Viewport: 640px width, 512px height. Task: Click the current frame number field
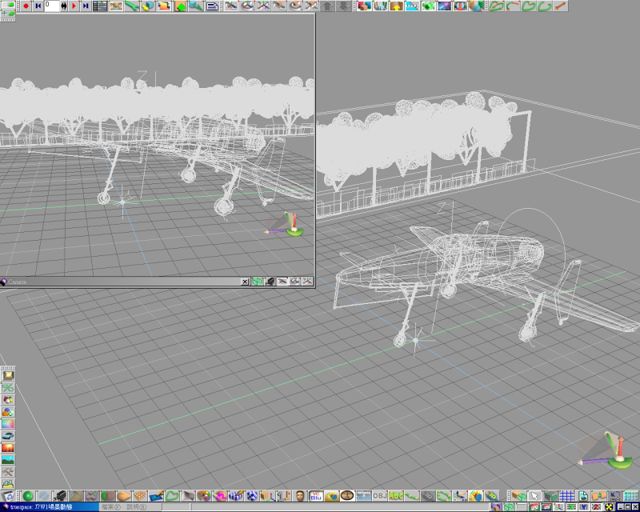coord(54,5)
